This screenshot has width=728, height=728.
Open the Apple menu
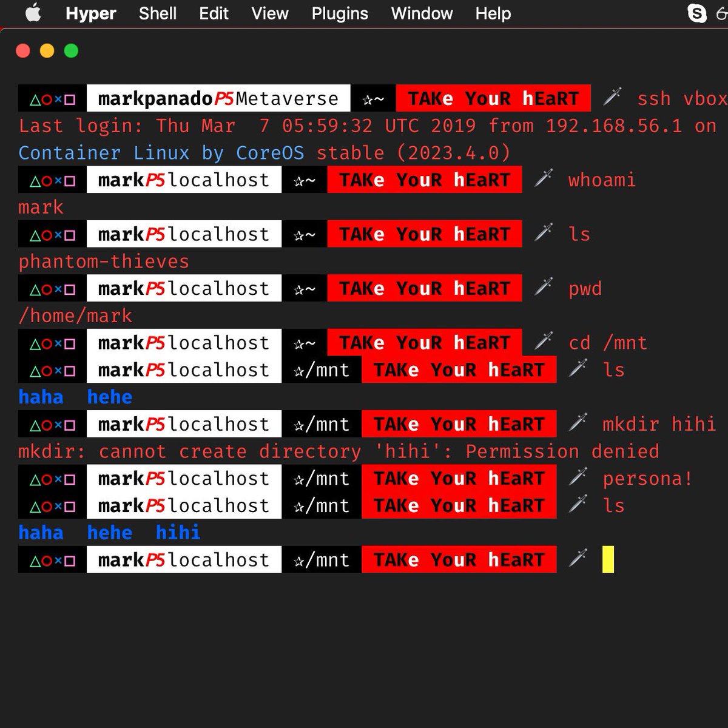pos(33,13)
